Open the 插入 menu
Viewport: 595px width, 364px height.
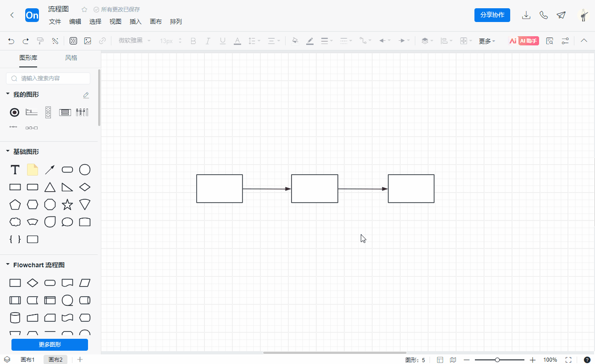(x=136, y=22)
